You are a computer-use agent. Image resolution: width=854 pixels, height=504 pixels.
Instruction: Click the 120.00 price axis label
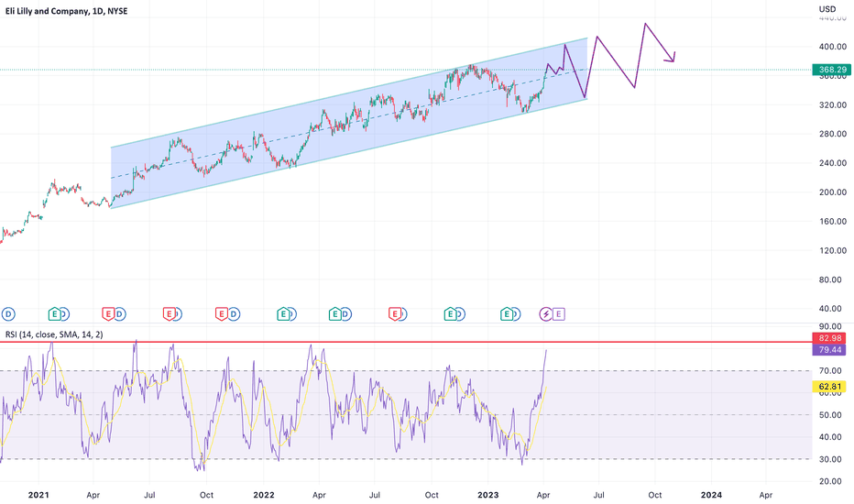(x=833, y=251)
